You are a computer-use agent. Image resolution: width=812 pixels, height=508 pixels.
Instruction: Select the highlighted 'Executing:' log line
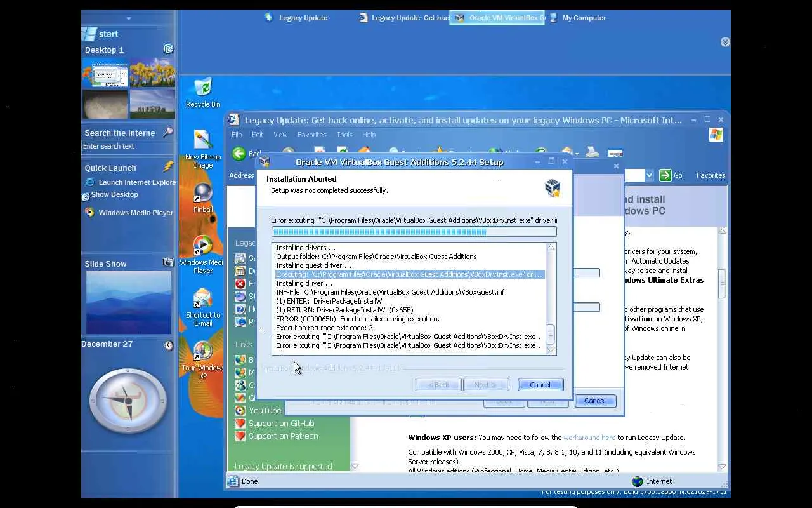coord(410,274)
